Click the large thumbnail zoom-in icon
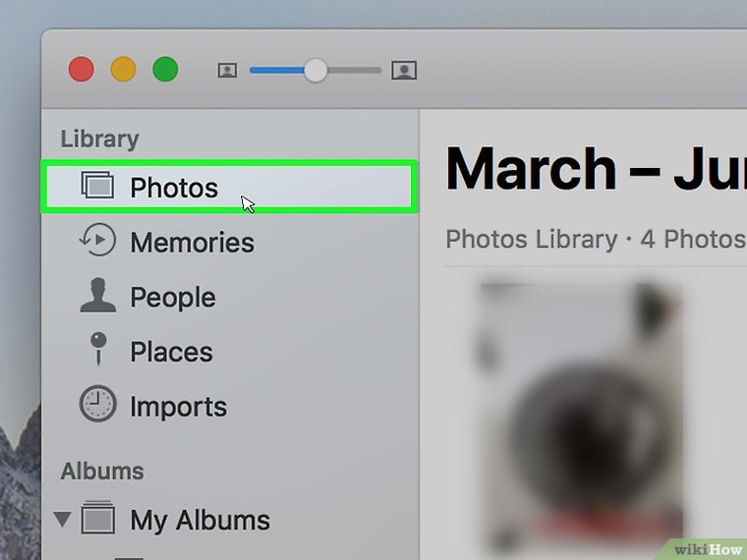Screen dimensions: 747x560 [x=404, y=71]
